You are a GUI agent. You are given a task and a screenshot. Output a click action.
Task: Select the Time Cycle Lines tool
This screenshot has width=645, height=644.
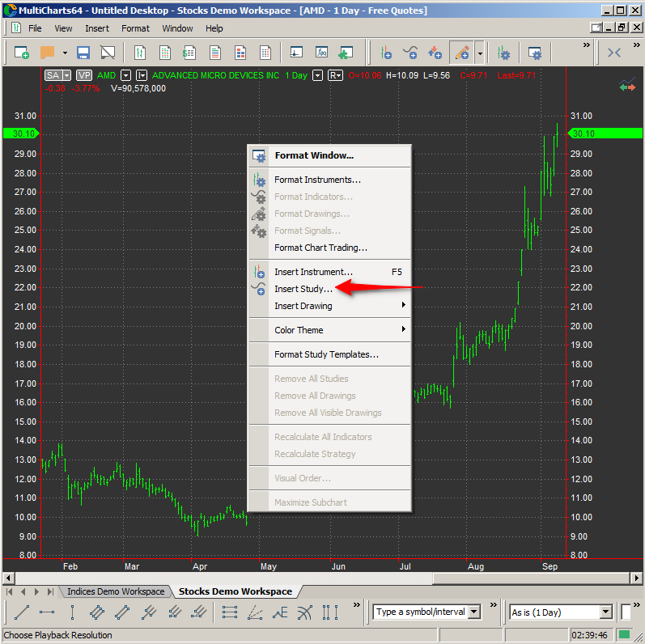click(x=330, y=612)
